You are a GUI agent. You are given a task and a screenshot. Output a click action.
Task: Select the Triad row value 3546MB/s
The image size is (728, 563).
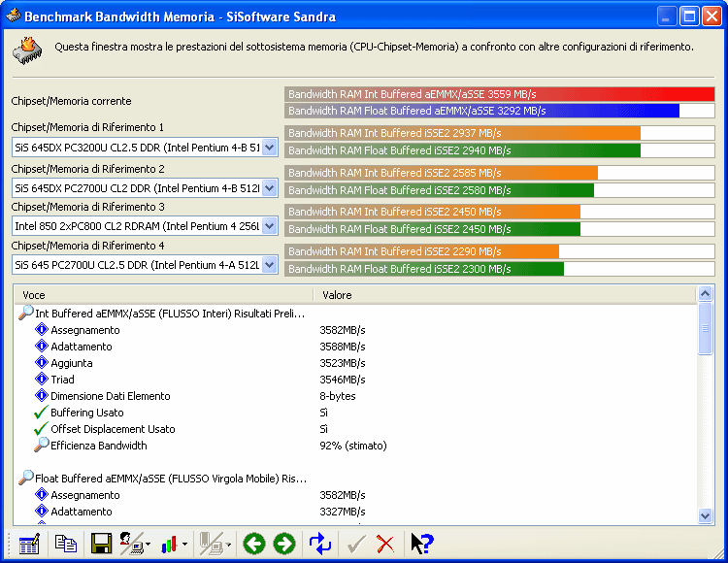pyautogui.click(x=343, y=380)
